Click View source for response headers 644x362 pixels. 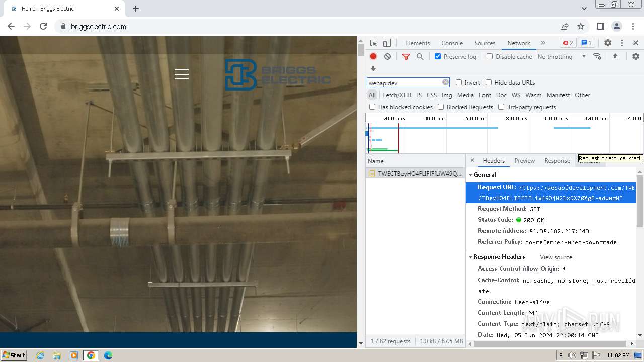coord(556,257)
